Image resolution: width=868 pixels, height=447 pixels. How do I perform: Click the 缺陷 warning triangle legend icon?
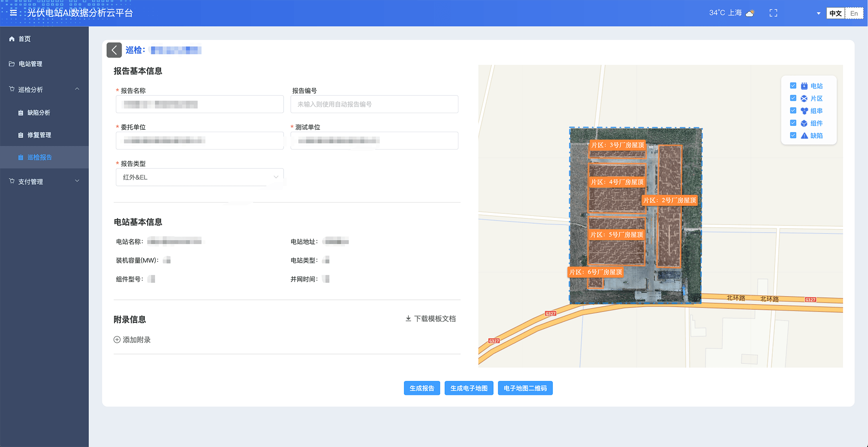(804, 136)
